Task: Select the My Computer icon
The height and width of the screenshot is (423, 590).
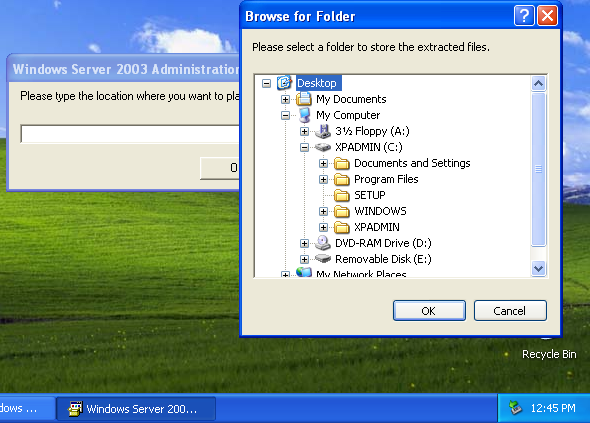Action: (304, 115)
